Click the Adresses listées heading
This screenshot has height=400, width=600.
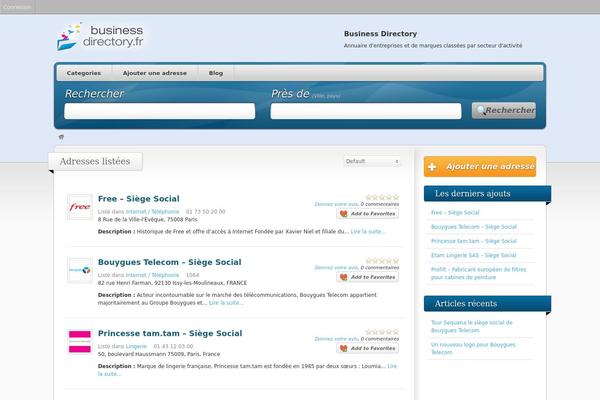[x=95, y=162]
